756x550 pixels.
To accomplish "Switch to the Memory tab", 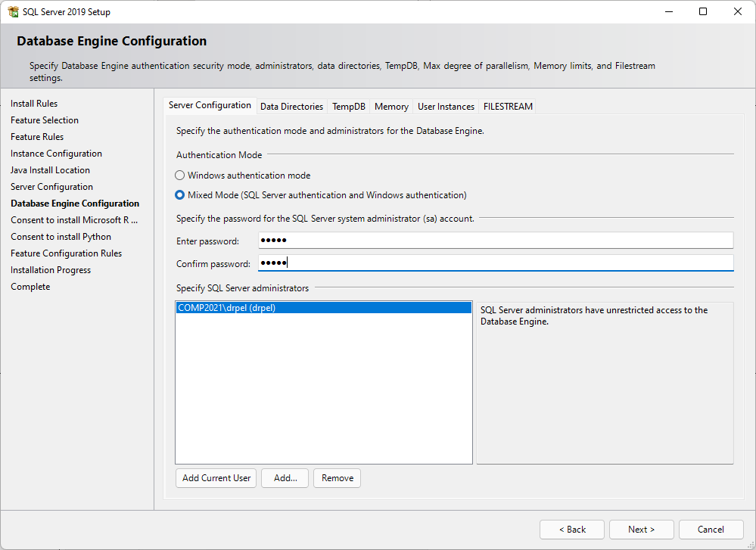I will point(391,107).
